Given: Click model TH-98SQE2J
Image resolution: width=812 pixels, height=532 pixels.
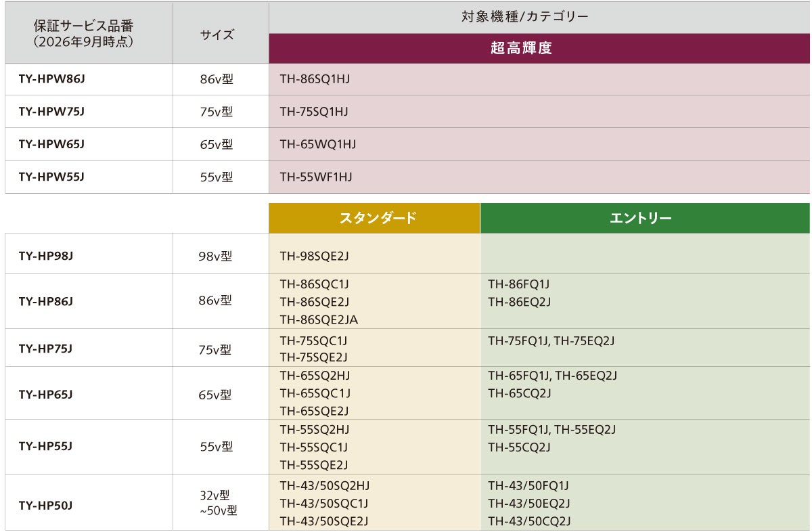Looking at the screenshot, I should pyautogui.click(x=314, y=256).
